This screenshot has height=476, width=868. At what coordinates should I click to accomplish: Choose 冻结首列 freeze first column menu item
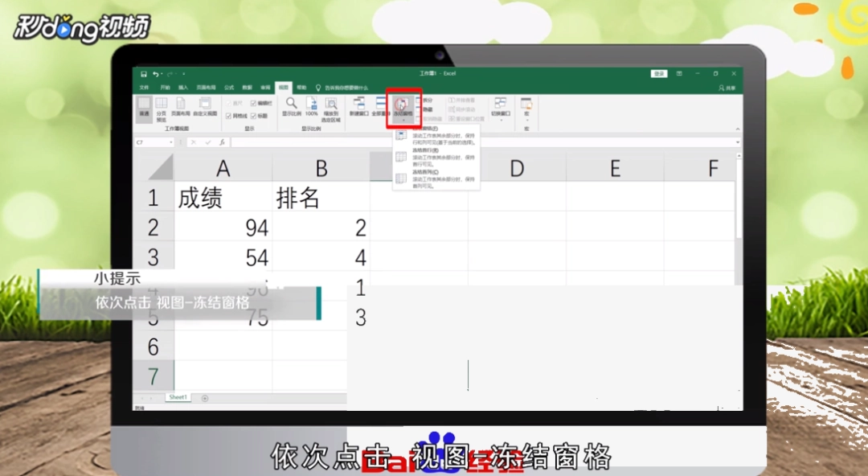click(x=436, y=179)
